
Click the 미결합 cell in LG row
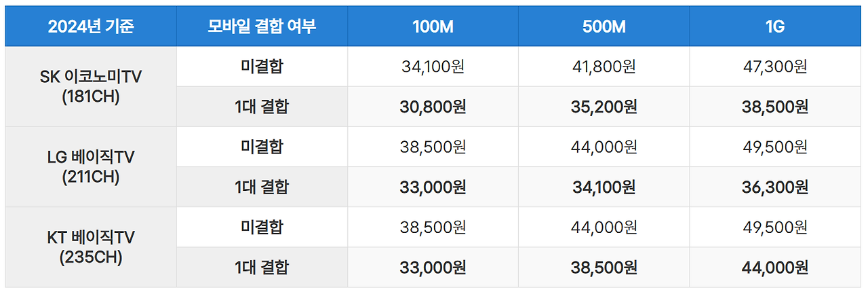coord(262,147)
